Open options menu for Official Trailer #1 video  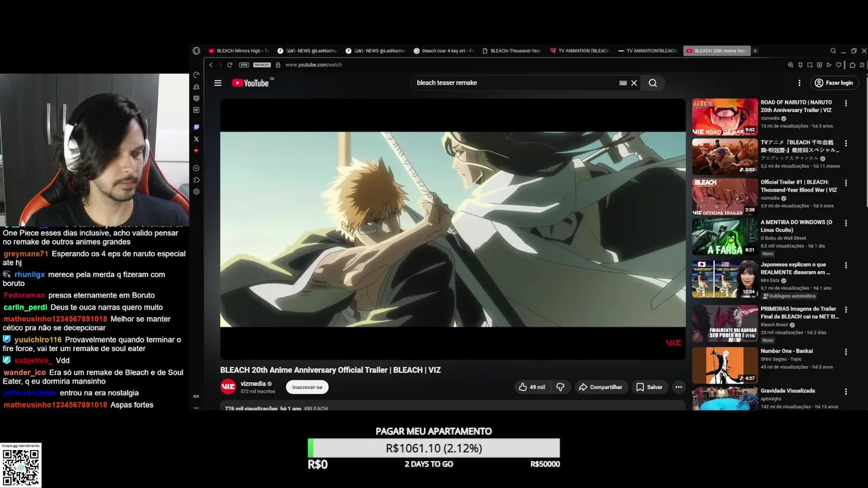click(x=846, y=183)
